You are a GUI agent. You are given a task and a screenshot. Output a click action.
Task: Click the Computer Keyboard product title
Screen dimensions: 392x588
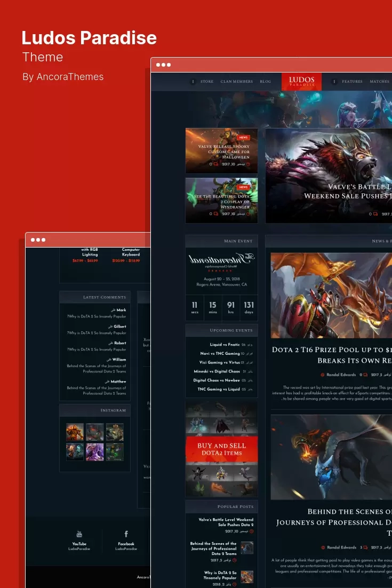point(131,252)
